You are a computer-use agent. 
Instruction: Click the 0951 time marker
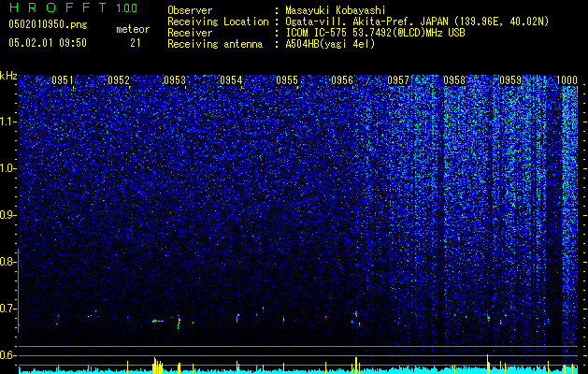(x=63, y=80)
